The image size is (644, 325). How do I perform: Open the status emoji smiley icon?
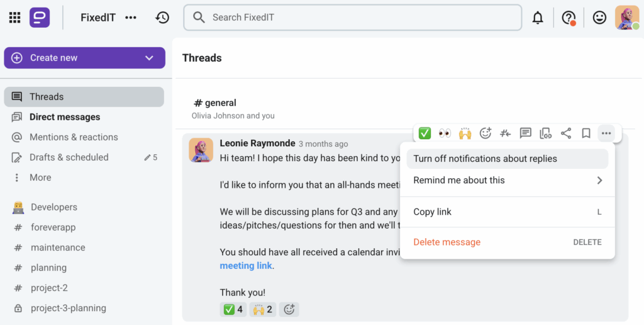pyautogui.click(x=599, y=17)
